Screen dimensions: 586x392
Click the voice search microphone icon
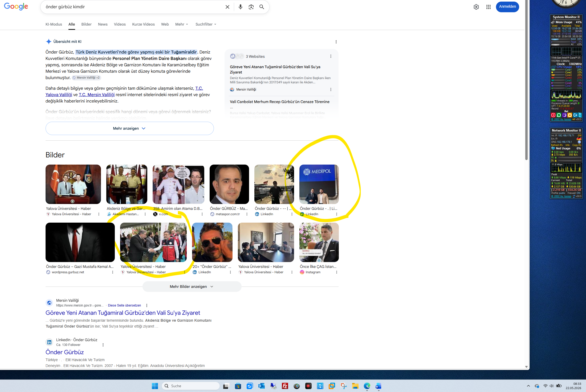(x=241, y=7)
